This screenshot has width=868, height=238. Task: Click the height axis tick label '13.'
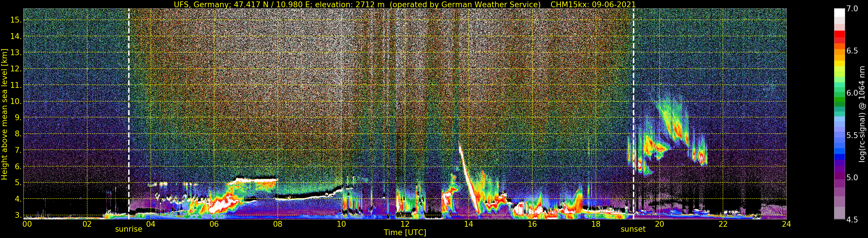(x=16, y=53)
